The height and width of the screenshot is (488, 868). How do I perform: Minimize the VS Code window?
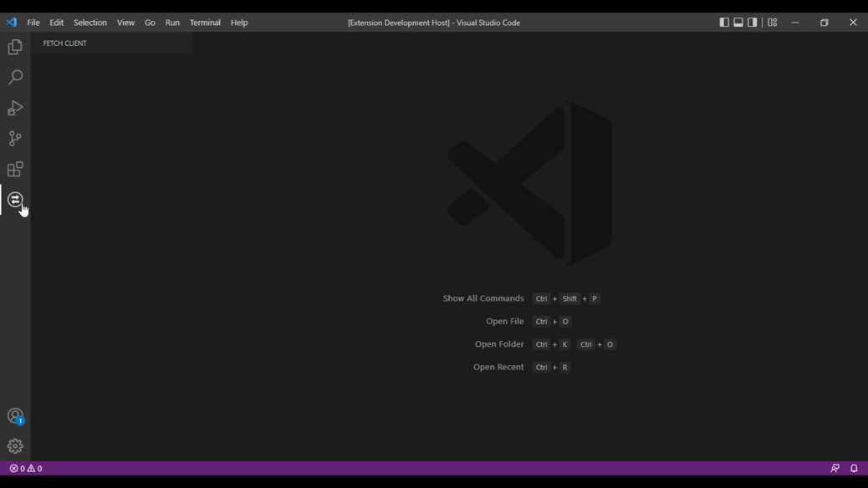[795, 23]
